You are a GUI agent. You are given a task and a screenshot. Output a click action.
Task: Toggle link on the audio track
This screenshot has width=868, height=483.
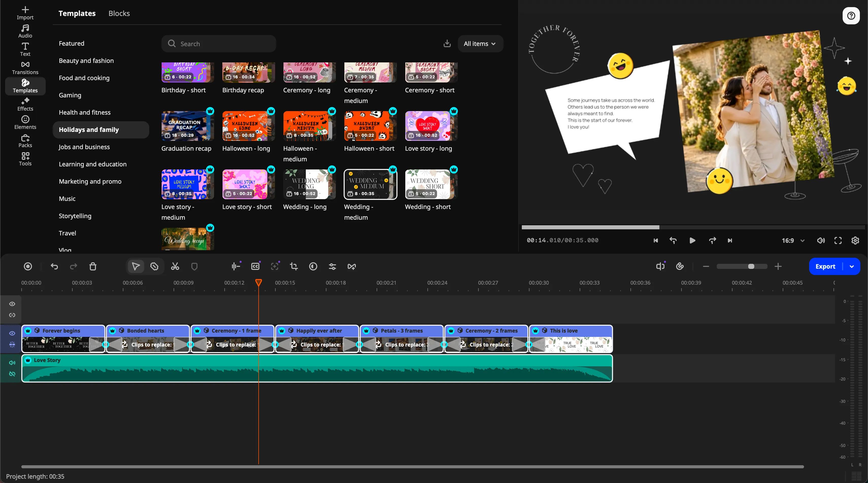pyautogui.click(x=12, y=374)
